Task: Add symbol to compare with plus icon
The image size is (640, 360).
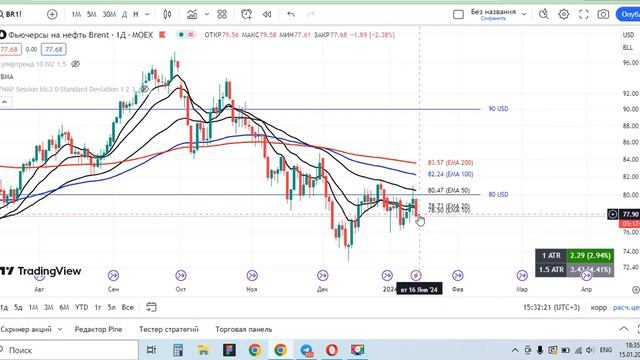Action: point(52,14)
